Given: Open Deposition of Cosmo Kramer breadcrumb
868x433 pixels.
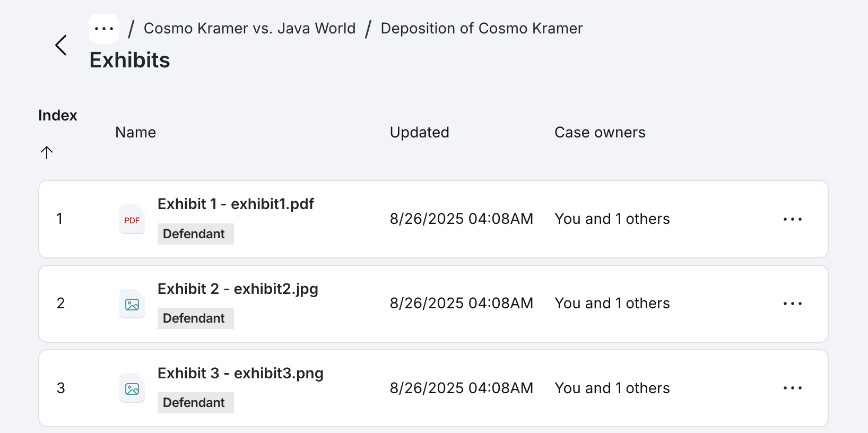Looking at the screenshot, I should click(482, 28).
